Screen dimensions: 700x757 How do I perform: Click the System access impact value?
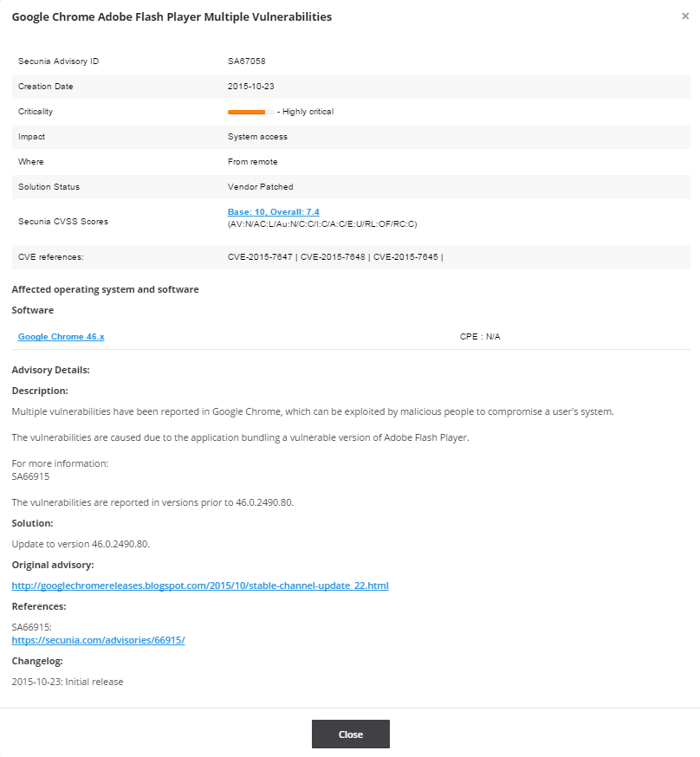click(257, 137)
